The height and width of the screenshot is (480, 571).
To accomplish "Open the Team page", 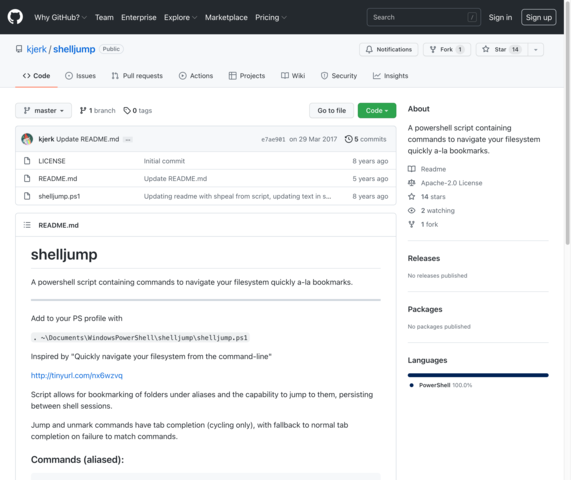I will click(104, 17).
